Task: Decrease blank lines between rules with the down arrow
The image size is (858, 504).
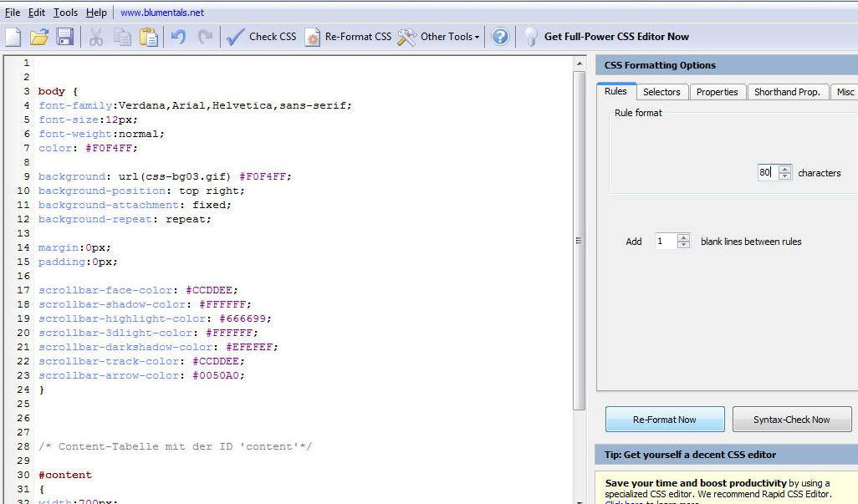Action: (684, 245)
